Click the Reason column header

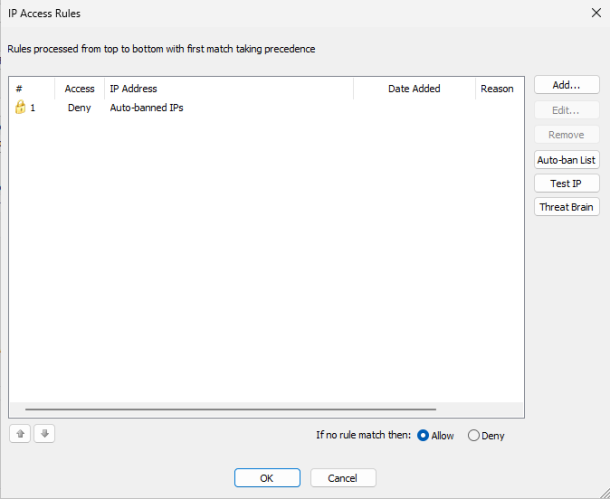pyautogui.click(x=497, y=89)
